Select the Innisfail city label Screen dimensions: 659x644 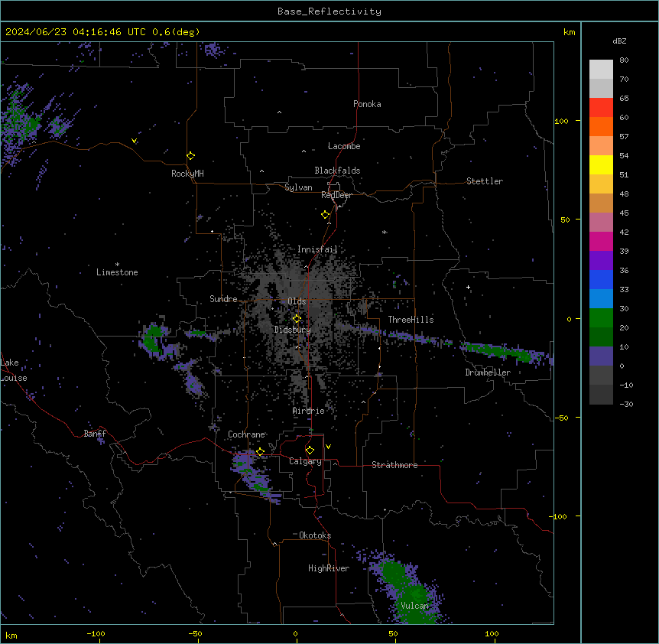317,249
